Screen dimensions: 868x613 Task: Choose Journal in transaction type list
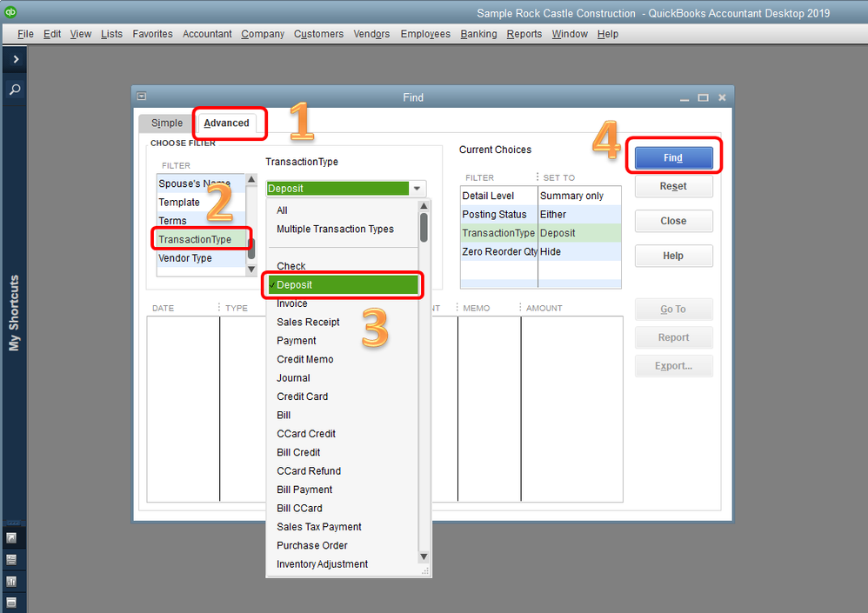pyautogui.click(x=343, y=378)
